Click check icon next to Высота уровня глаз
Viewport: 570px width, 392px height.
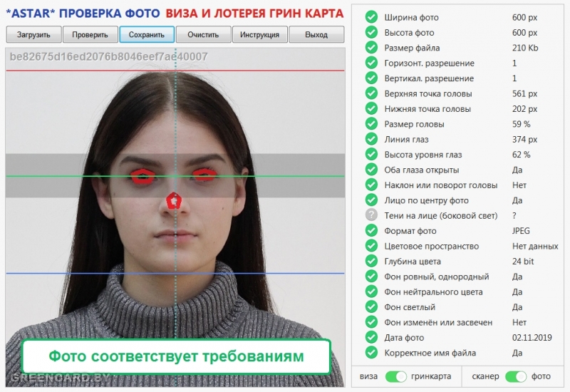371,155
